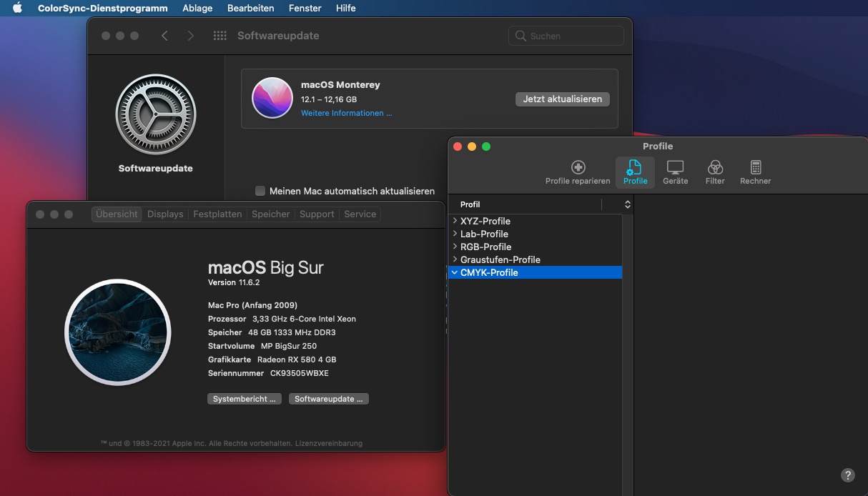868x496 pixels.
Task: Go forward in Softwareupdate window
Action: (x=190, y=36)
